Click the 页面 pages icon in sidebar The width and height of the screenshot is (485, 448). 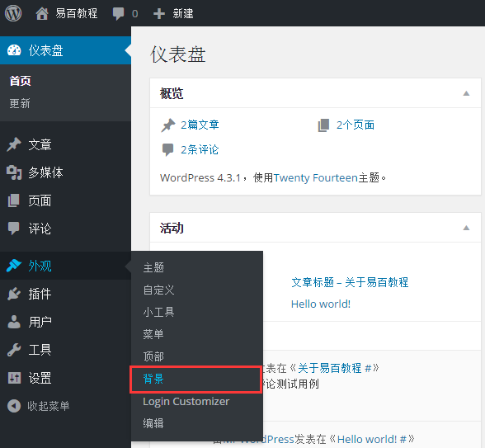[13, 200]
